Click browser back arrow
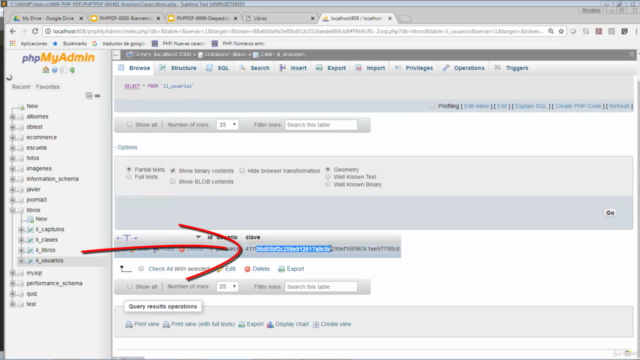 pyautogui.click(x=13, y=31)
